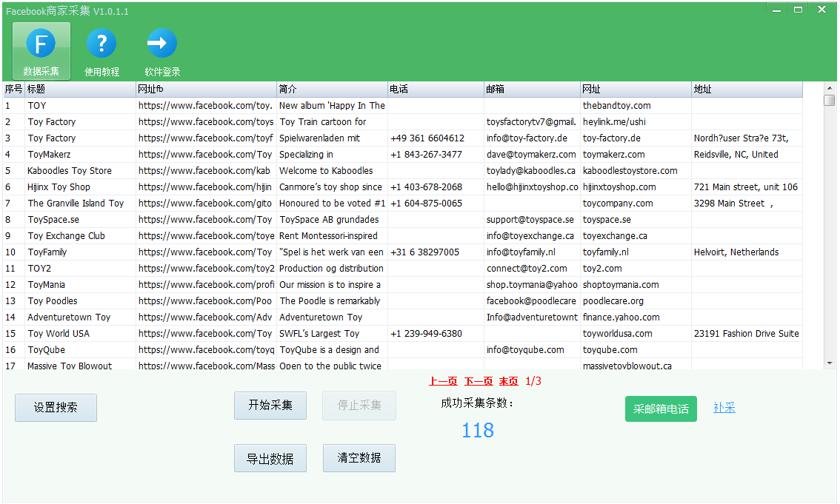Viewport: 840px width, 504px height.
Task: Sort by the 标题 column header
Action: [80, 90]
